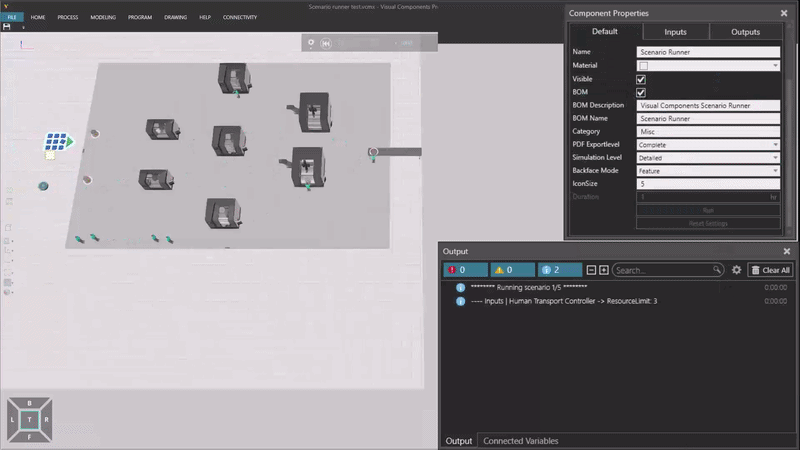
Task: Open the Backface Mode dropdown
Action: tap(708, 171)
